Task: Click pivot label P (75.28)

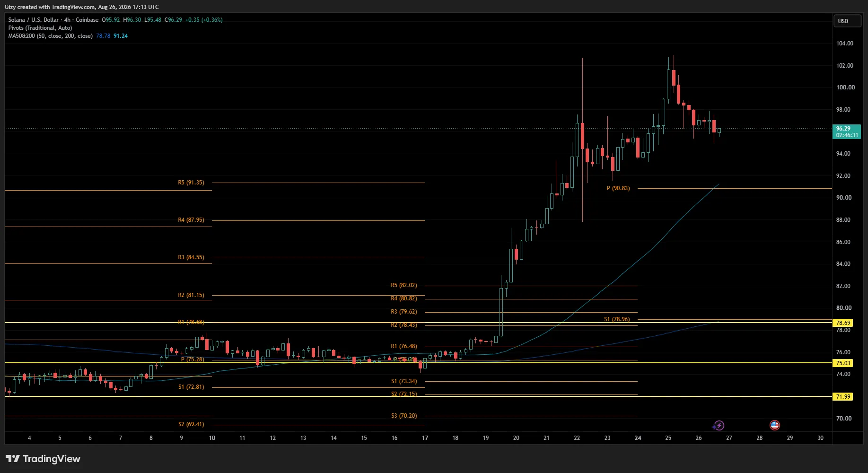Action: 193,359
